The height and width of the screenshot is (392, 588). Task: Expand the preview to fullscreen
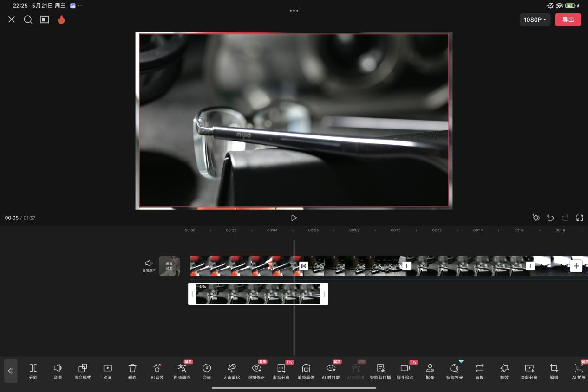580,218
